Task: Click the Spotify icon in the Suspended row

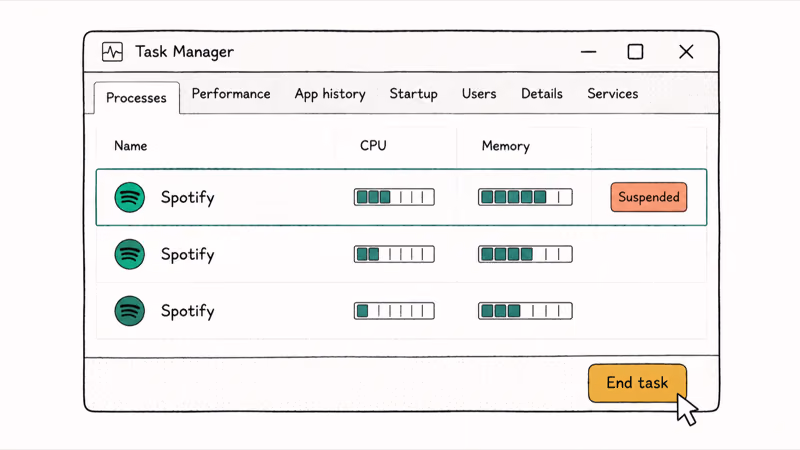Action: click(130, 197)
